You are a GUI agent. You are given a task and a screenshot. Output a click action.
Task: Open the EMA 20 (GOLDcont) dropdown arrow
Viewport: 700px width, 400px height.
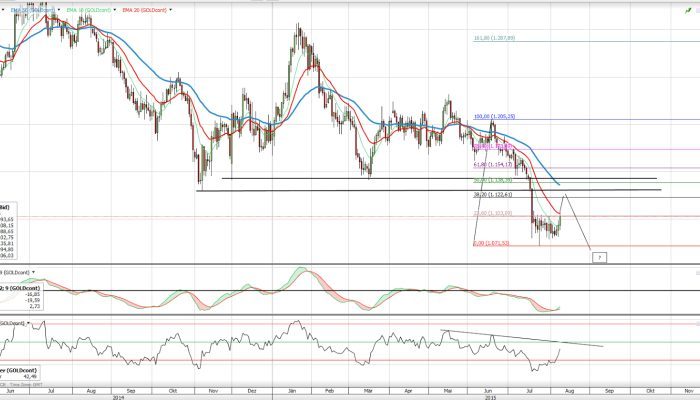click(x=170, y=10)
